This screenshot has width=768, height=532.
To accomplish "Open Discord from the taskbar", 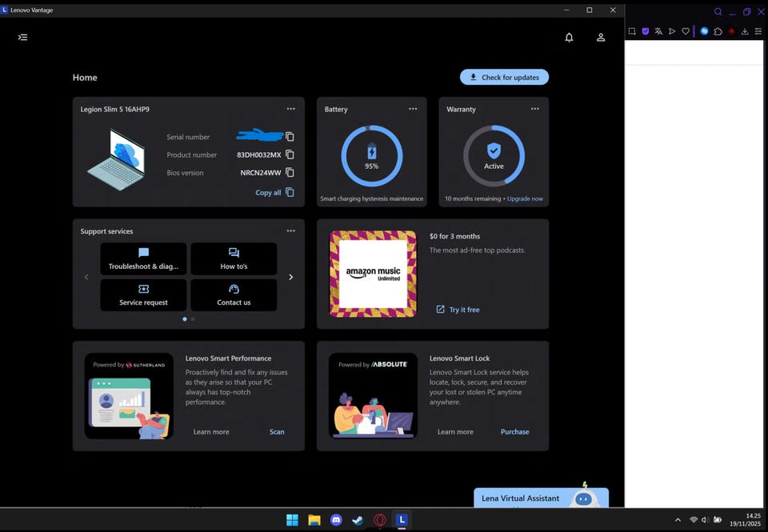I will pos(336,520).
